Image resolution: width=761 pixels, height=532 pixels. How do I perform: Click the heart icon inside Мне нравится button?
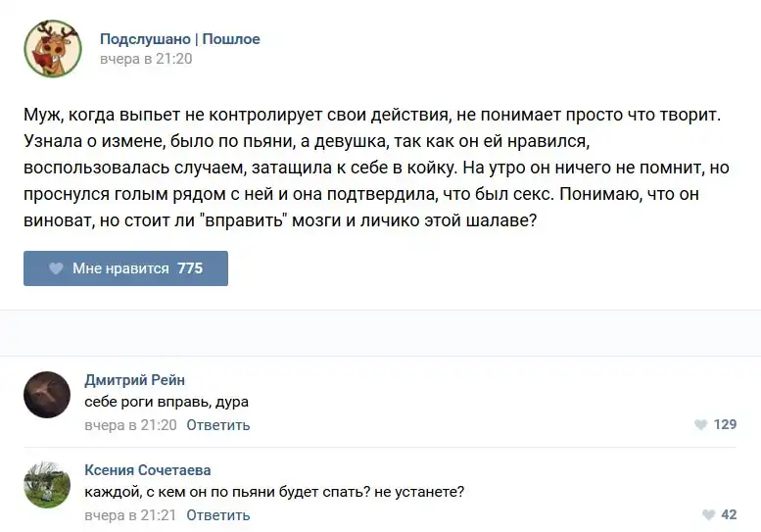(x=54, y=268)
